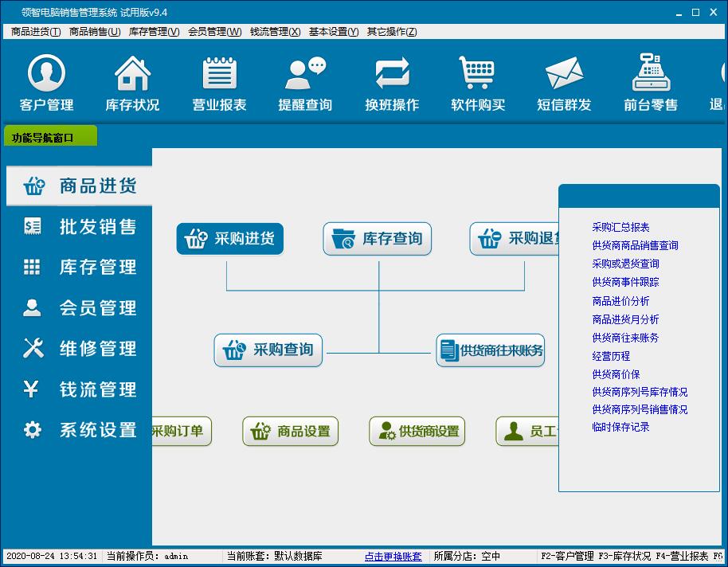Open the 临时保存记录 link

620,427
